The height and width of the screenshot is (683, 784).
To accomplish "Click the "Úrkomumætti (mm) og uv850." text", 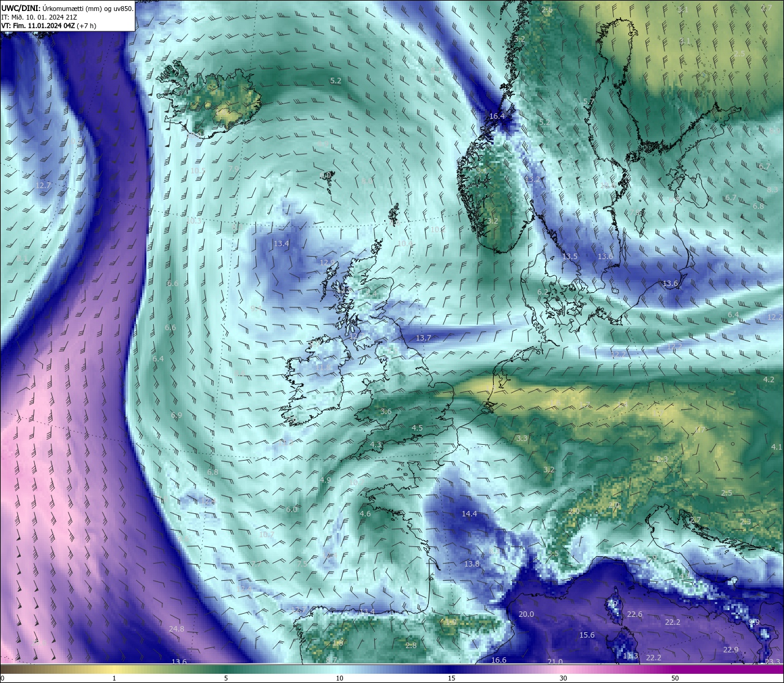I will click(88, 8).
